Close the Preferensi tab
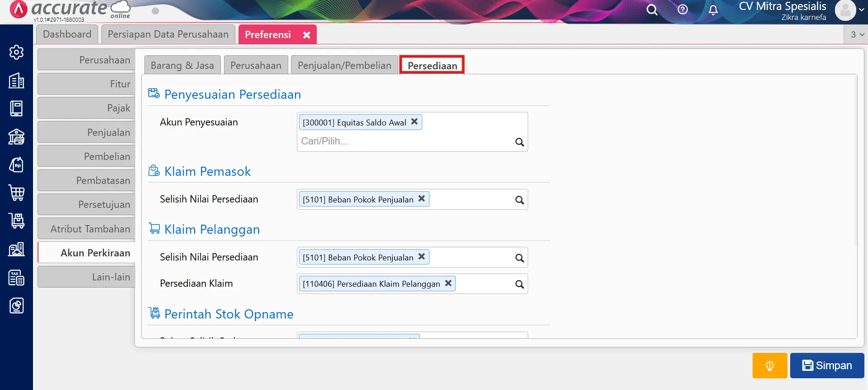This screenshot has width=868, height=390. [306, 35]
